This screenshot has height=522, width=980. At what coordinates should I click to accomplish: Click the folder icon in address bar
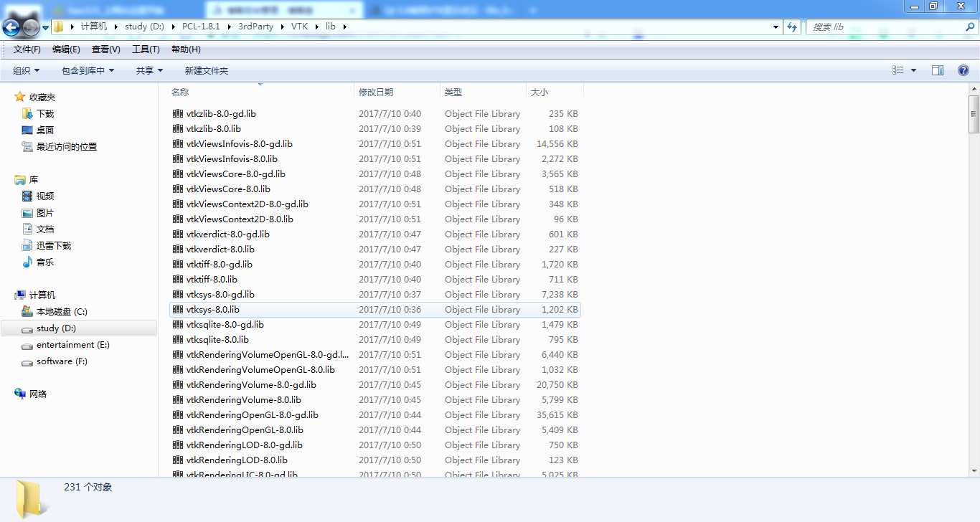[x=59, y=27]
